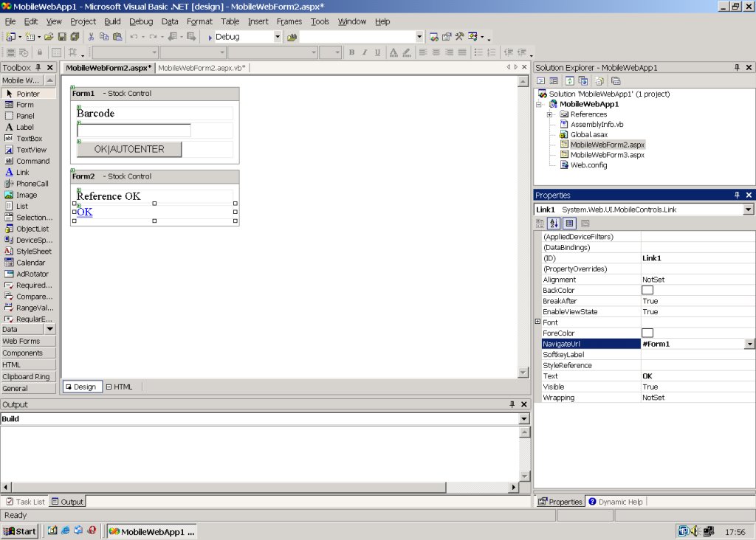
Task: Toggle Alphabetic sort in Properties window
Action: (554, 223)
